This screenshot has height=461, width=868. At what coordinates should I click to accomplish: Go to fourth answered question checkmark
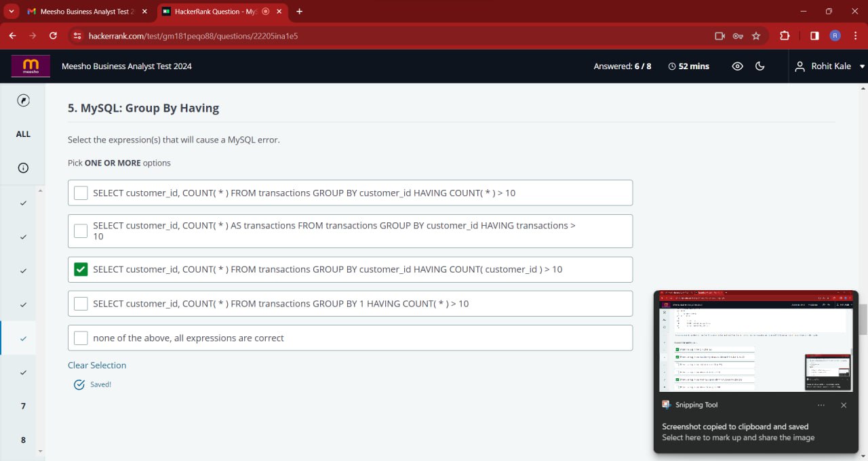23,304
